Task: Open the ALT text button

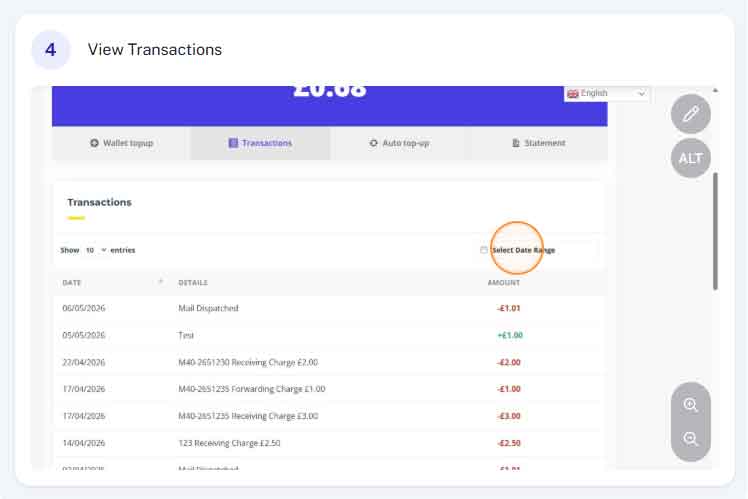Action: pyautogui.click(x=690, y=158)
